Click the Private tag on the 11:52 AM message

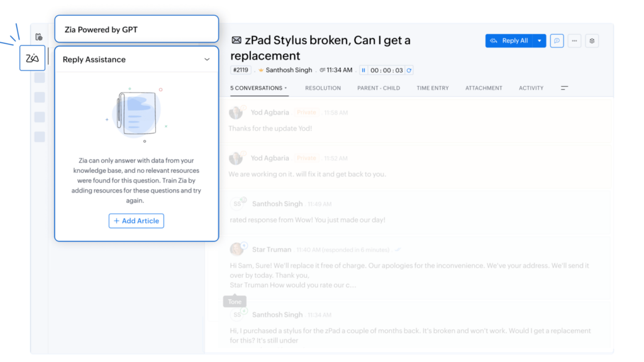click(306, 158)
